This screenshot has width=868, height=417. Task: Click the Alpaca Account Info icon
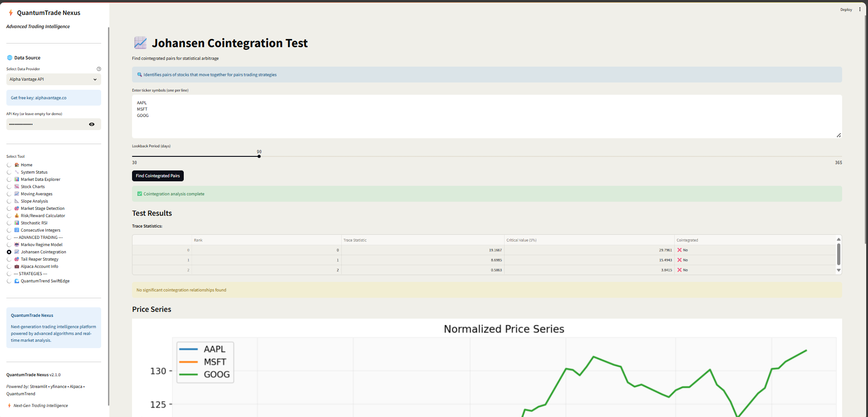point(17,267)
